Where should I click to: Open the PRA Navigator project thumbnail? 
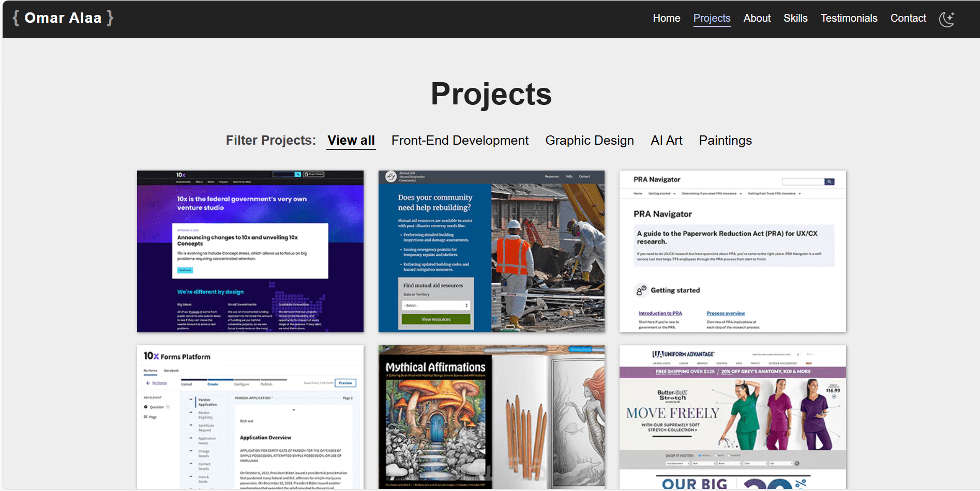coord(733,251)
